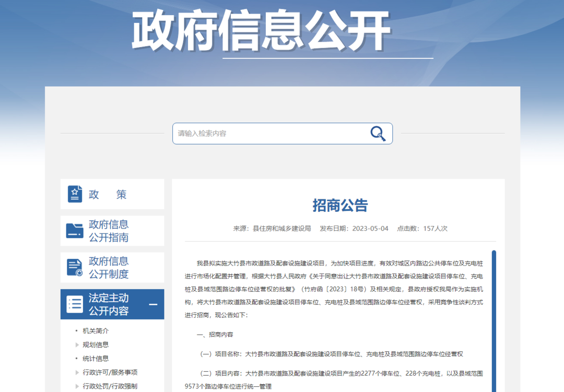Click the magnifier search icon
Image resolution: width=564 pixels, height=392 pixels.
click(x=378, y=134)
